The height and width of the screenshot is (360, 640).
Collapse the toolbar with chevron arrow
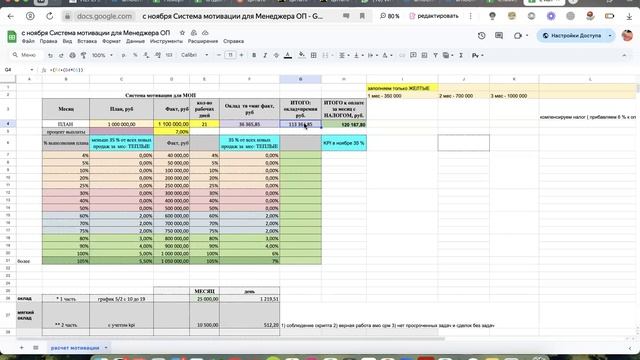(x=624, y=55)
